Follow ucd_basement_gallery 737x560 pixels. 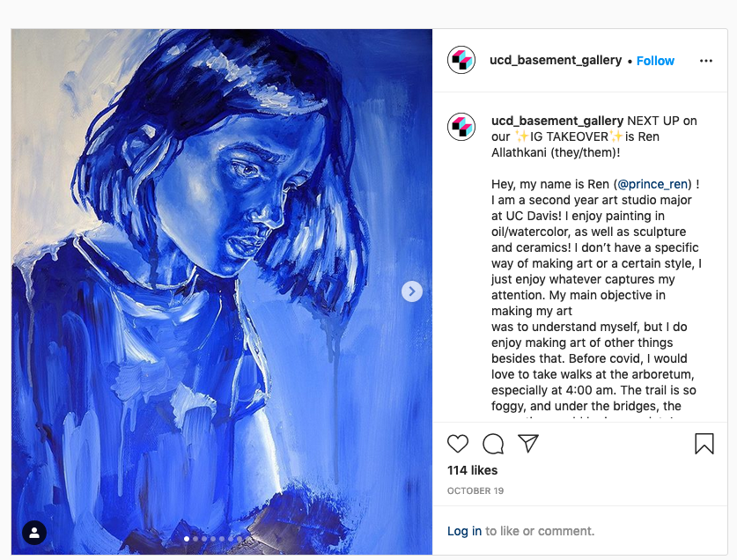(x=655, y=61)
